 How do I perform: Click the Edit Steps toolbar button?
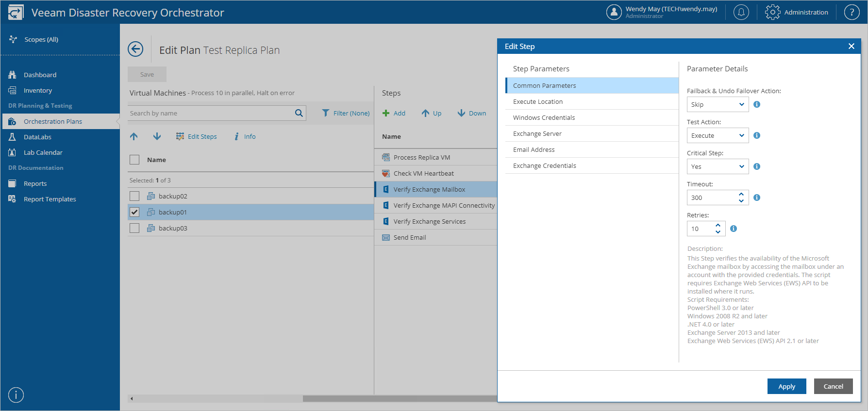click(197, 136)
